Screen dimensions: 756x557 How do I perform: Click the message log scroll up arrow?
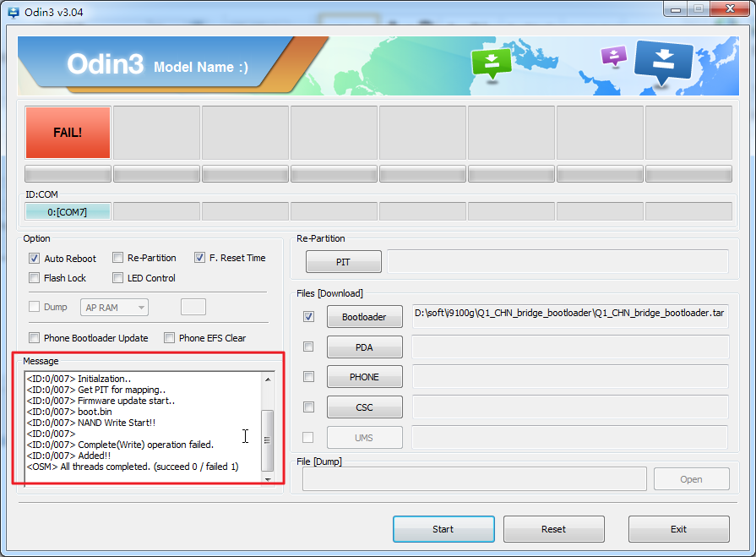(x=268, y=380)
